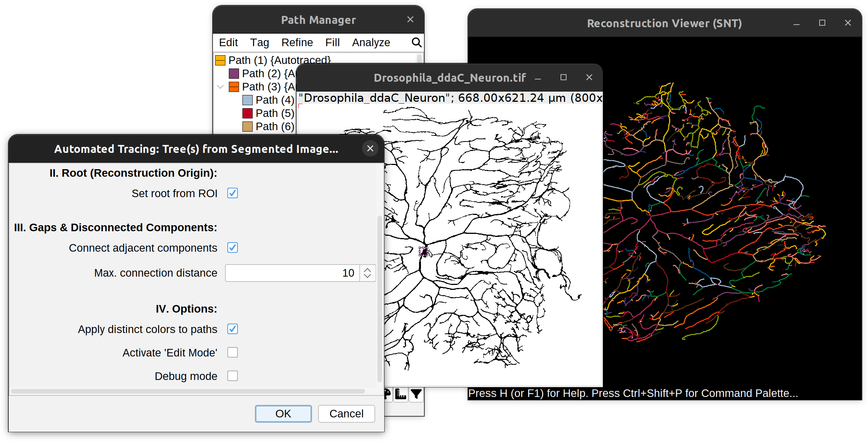Viewport: 868px width, 442px height.
Task: Close the Path Manager window
Action: pos(410,20)
